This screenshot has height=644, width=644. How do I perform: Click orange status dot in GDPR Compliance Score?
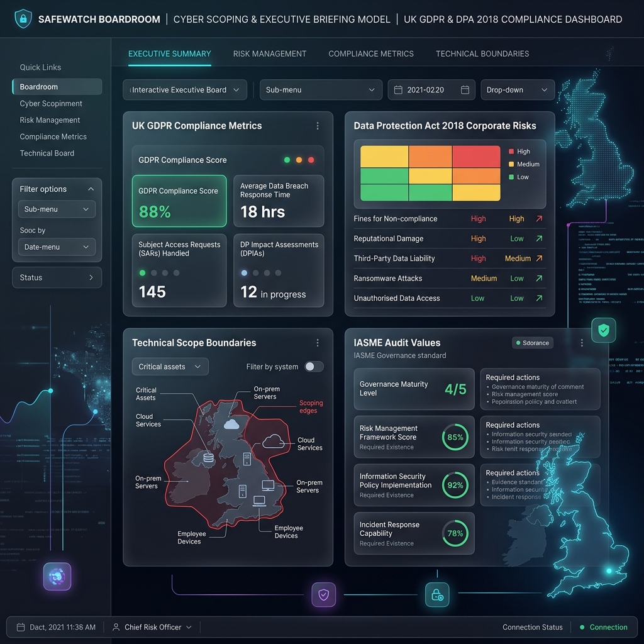point(299,160)
